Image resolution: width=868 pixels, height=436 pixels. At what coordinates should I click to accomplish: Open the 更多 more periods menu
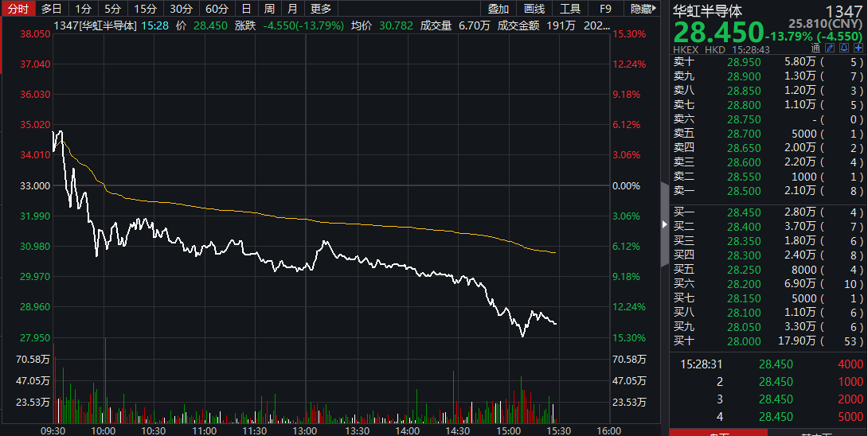320,8
